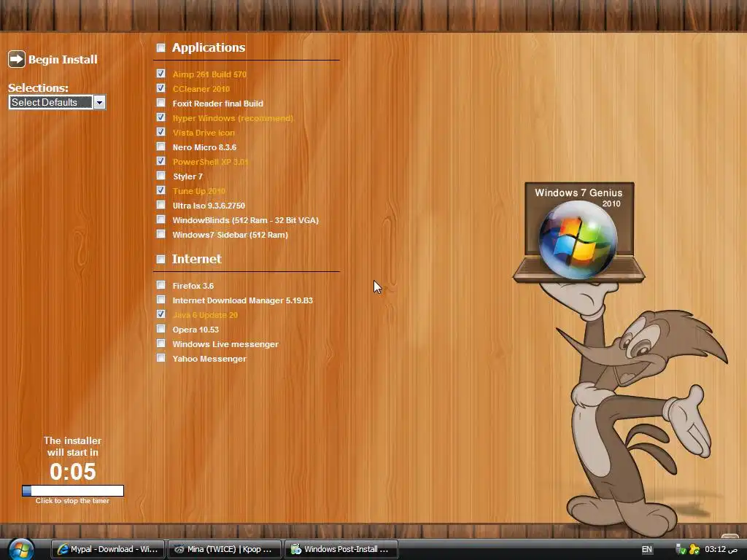Viewport: 747px width, 560px height.
Task: Click to stop the timer text
Action: [x=72, y=500]
